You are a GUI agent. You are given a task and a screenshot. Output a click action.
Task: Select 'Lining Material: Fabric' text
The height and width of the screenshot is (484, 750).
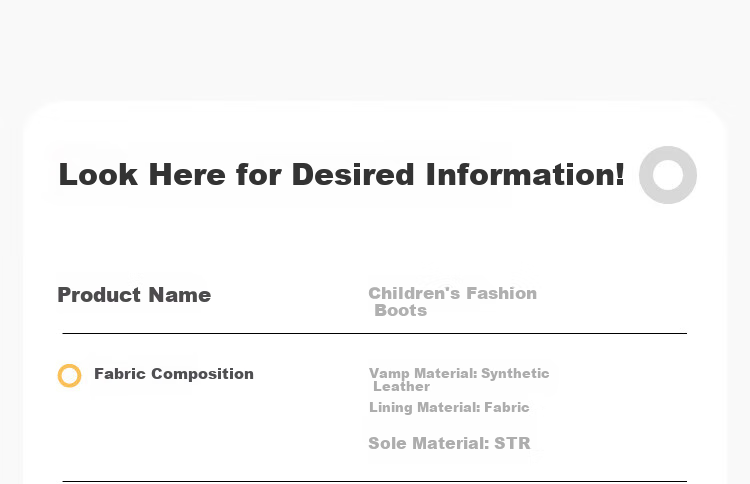(x=449, y=407)
